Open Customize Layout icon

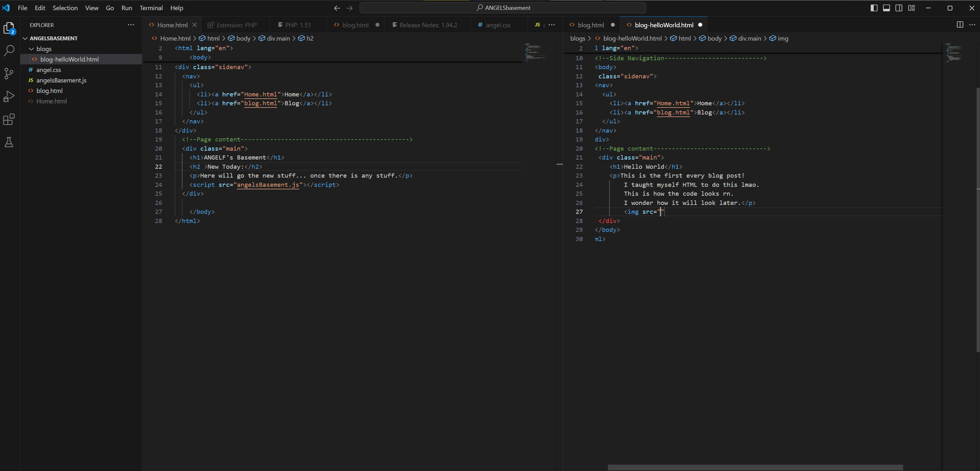pos(911,8)
